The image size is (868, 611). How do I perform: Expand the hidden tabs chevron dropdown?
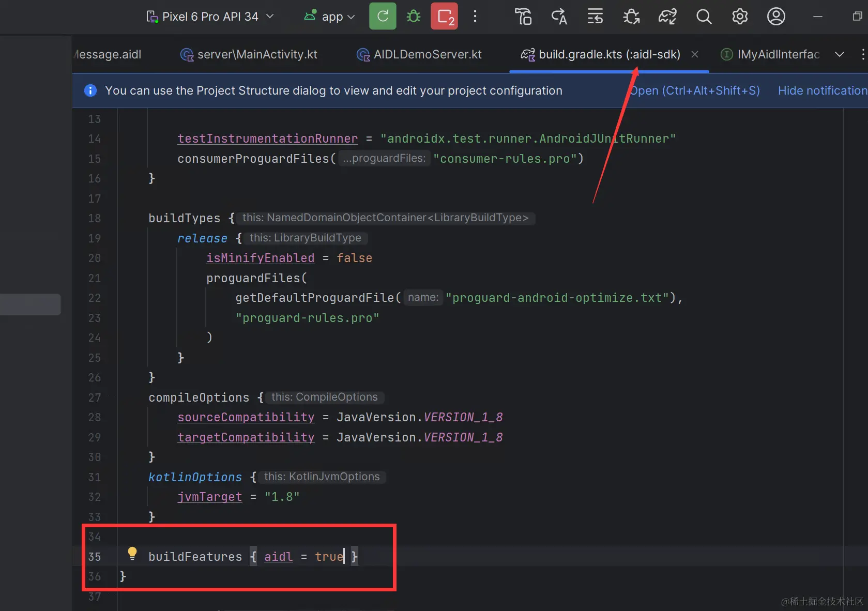pos(840,54)
